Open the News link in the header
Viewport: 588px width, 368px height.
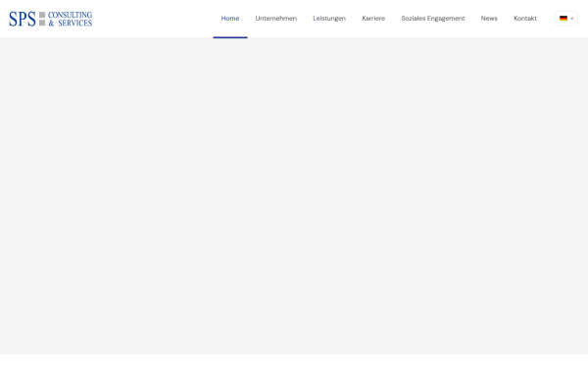coord(489,19)
